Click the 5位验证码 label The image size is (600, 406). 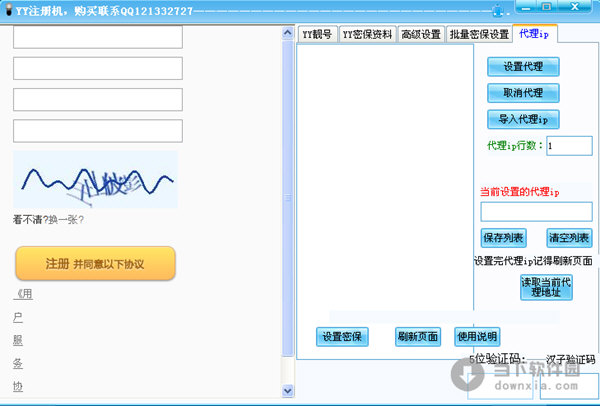[x=497, y=360]
